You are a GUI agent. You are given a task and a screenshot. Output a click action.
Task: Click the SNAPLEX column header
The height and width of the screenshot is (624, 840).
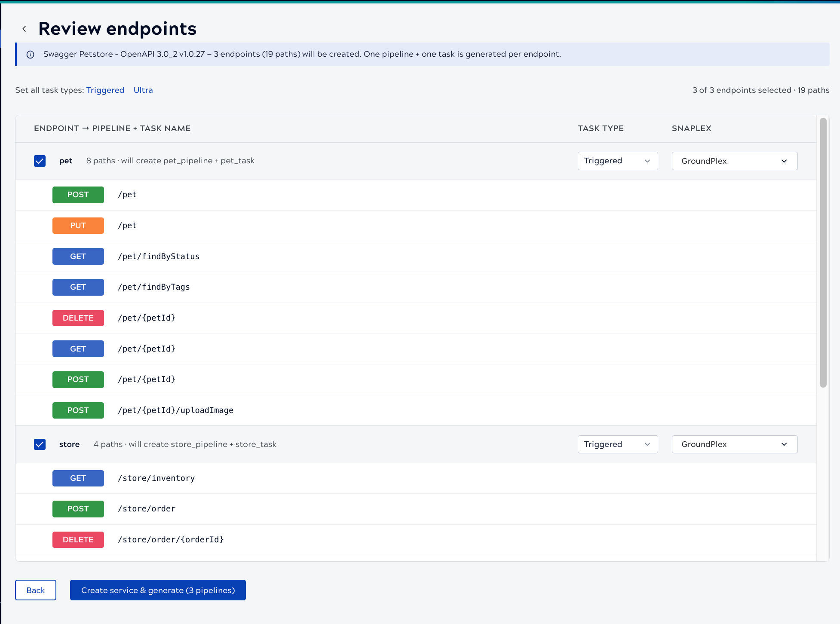(x=692, y=128)
